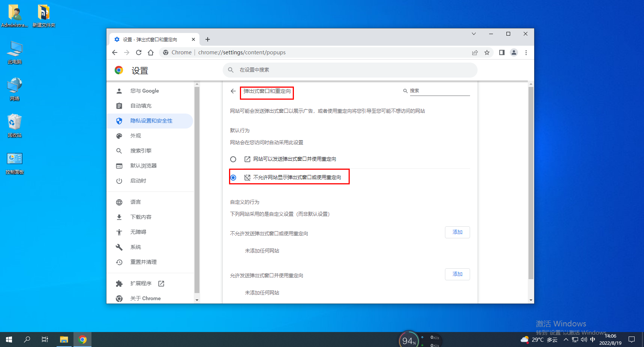This screenshot has height=347, width=644.
Task: Open the side panel icon next to profile
Action: click(x=502, y=52)
